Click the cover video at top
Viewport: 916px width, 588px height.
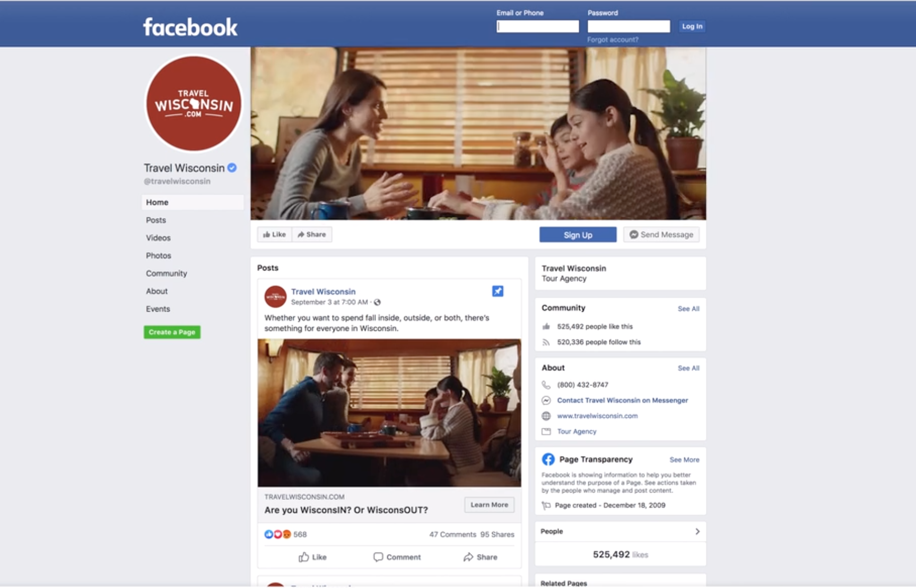coord(478,134)
